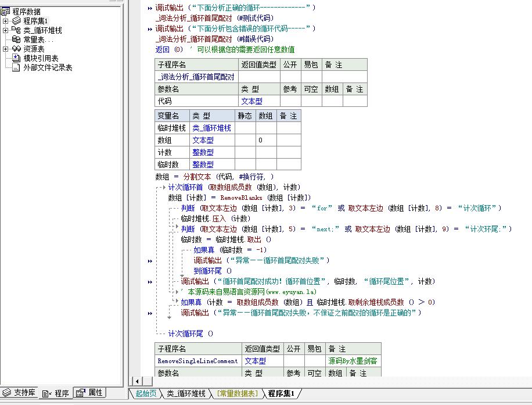Click the 程序集1 tree icon

pyautogui.click(x=17, y=21)
